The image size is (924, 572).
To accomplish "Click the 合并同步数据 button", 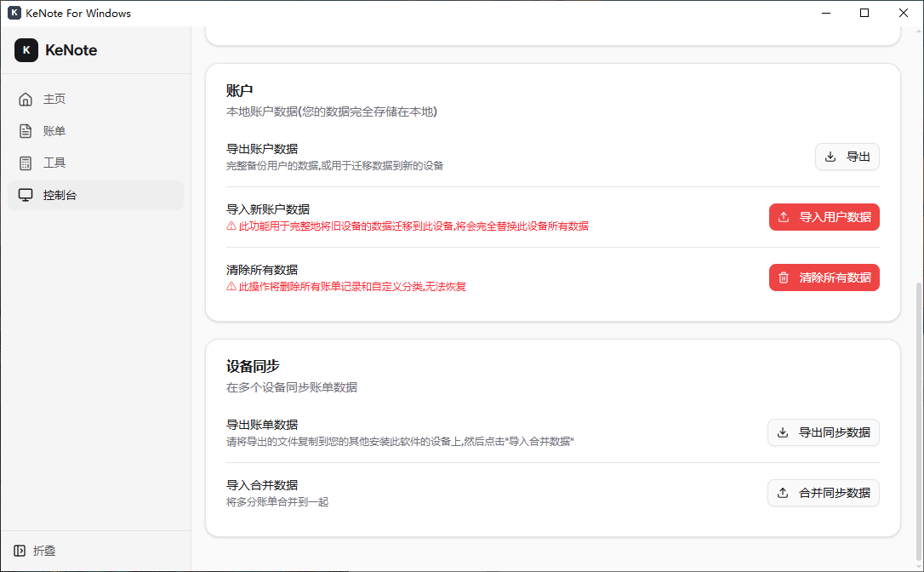I will coord(824,493).
